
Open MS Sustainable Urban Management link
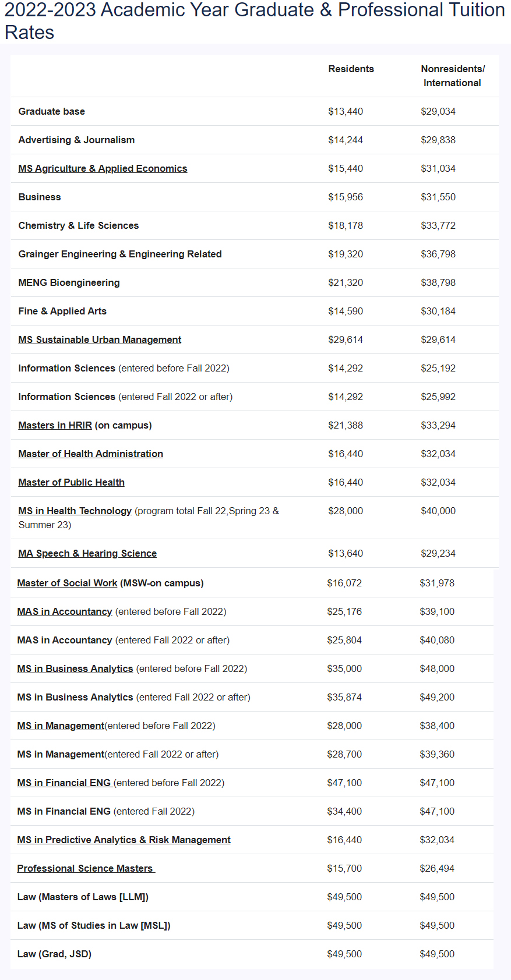(100, 339)
